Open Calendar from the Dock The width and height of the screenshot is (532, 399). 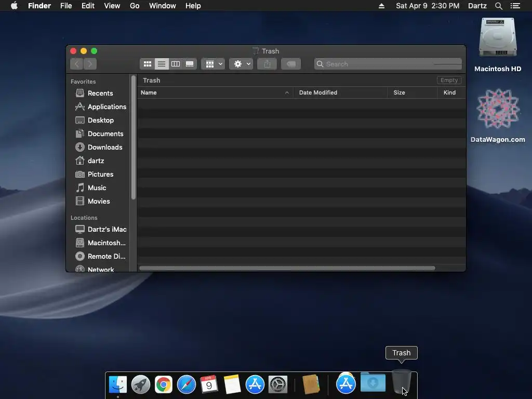coord(209,384)
